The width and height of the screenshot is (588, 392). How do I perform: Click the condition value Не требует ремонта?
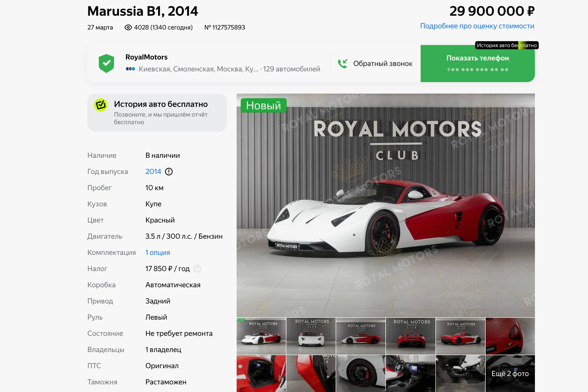coord(179,334)
